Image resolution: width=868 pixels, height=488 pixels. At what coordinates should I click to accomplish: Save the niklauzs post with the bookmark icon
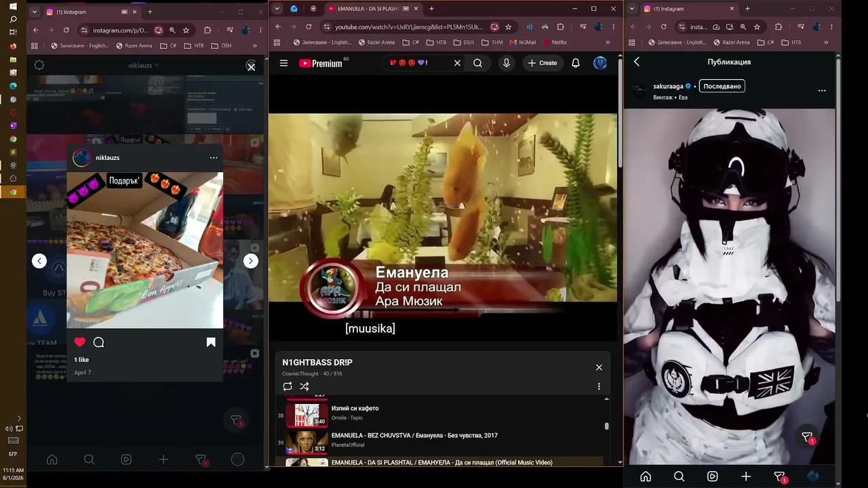(x=211, y=342)
